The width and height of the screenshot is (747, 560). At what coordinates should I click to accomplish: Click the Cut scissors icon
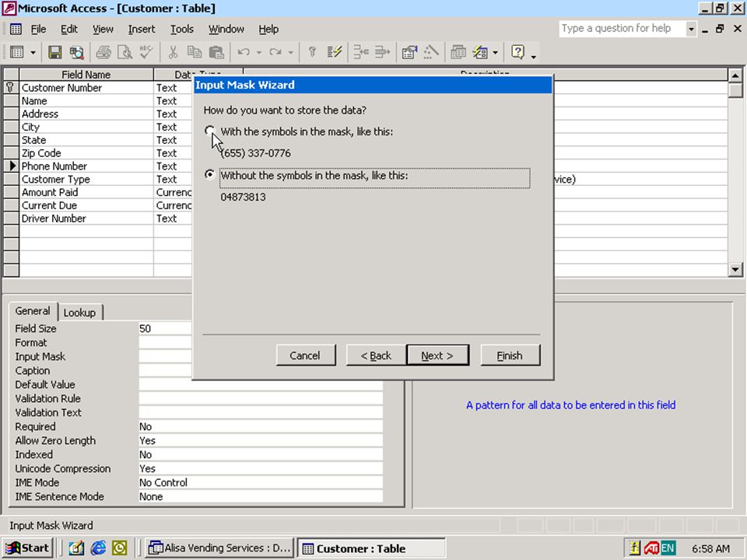pyautogui.click(x=173, y=52)
